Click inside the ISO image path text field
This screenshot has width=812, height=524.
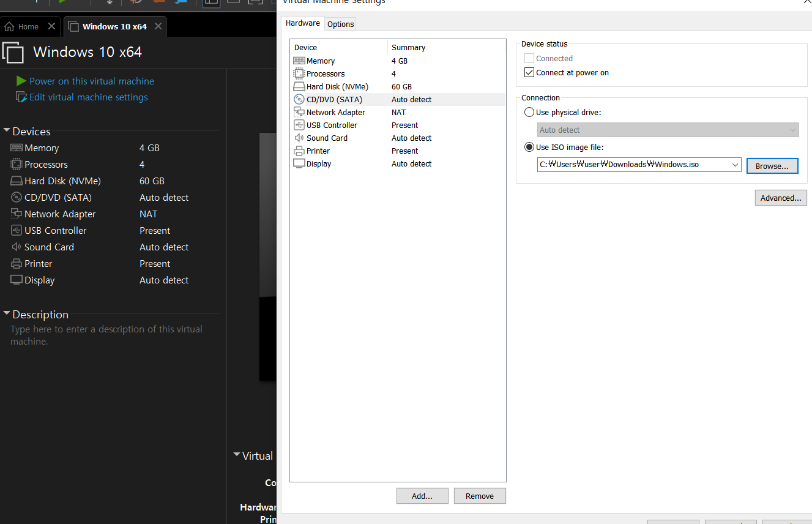pyautogui.click(x=633, y=165)
